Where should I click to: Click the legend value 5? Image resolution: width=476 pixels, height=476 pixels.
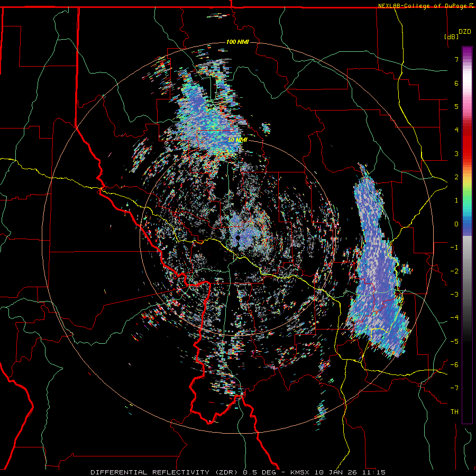point(456,106)
